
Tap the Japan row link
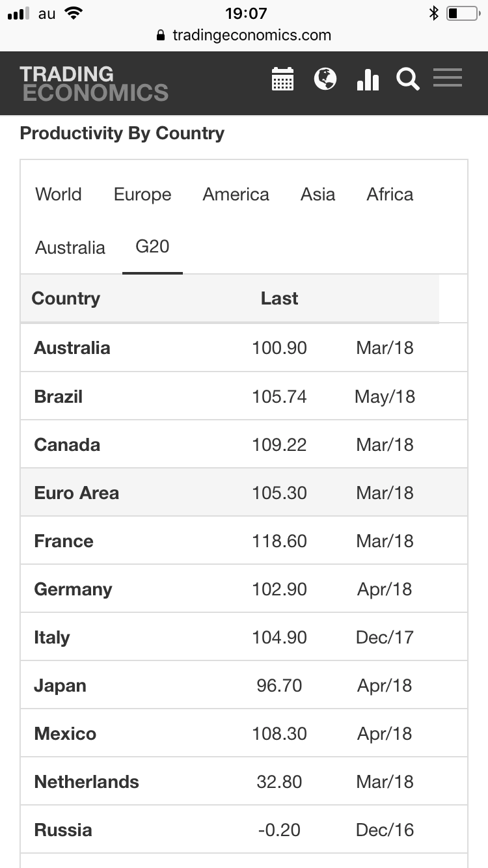(x=61, y=685)
